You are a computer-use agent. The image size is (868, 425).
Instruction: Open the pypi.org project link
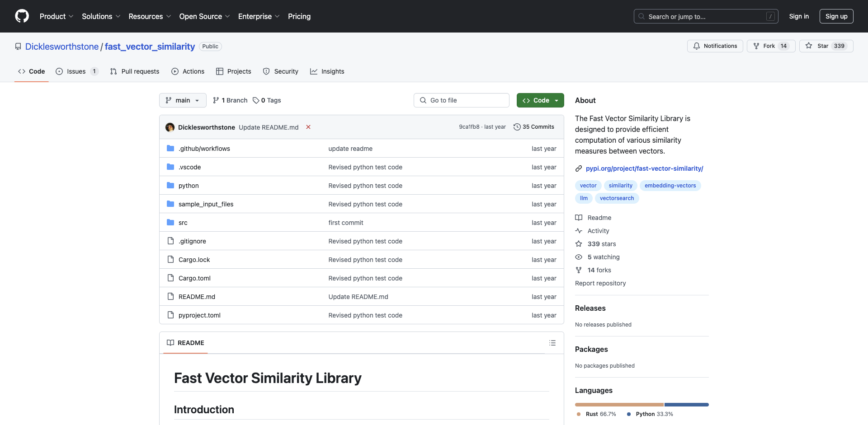644,168
